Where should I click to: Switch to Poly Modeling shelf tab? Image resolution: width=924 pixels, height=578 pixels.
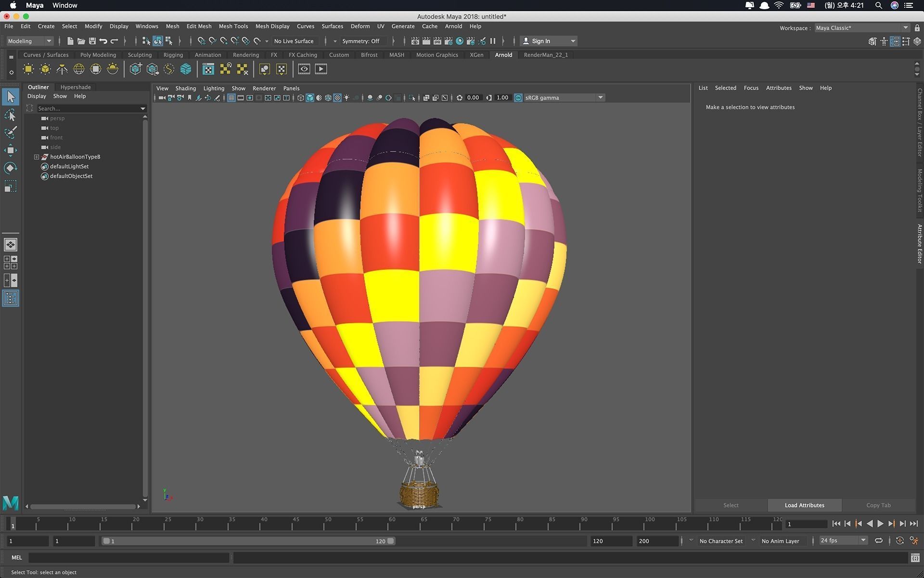click(x=98, y=55)
